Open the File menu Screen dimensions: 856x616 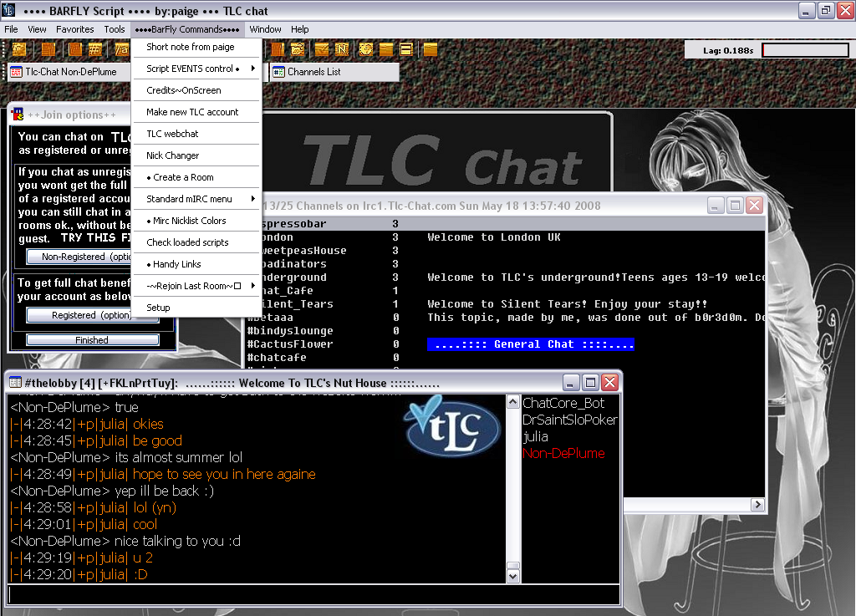11,29
